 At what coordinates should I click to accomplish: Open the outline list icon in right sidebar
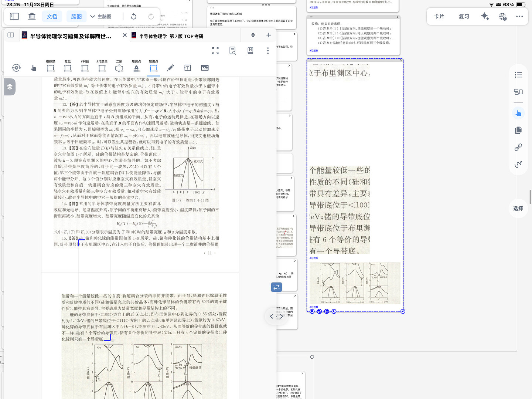coord(518,74)
